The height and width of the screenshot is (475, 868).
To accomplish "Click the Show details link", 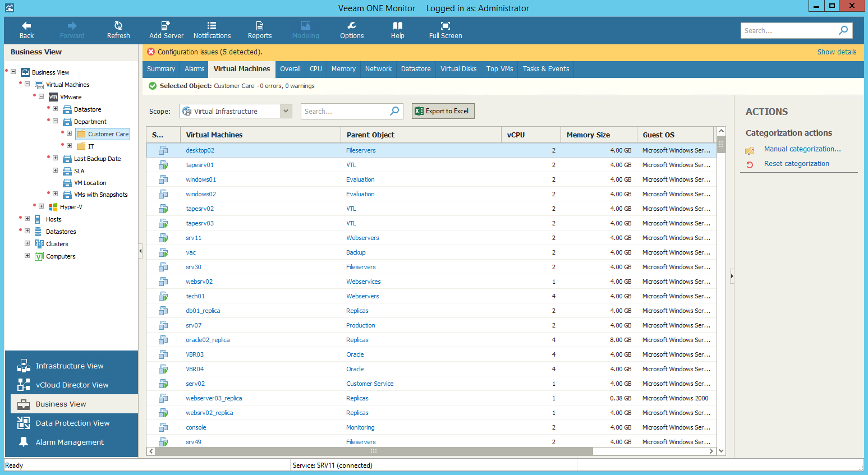I will coord(837,52).
